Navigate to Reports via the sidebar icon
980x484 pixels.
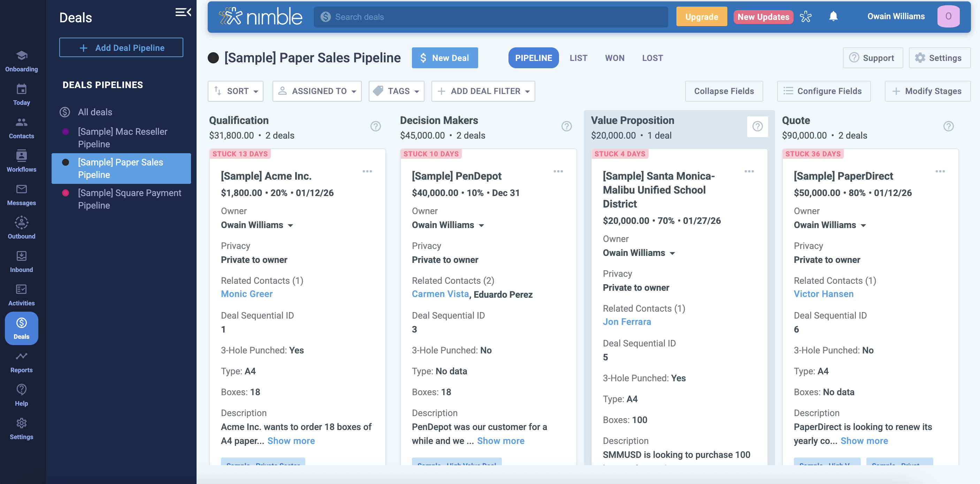[x=21, y=360]
